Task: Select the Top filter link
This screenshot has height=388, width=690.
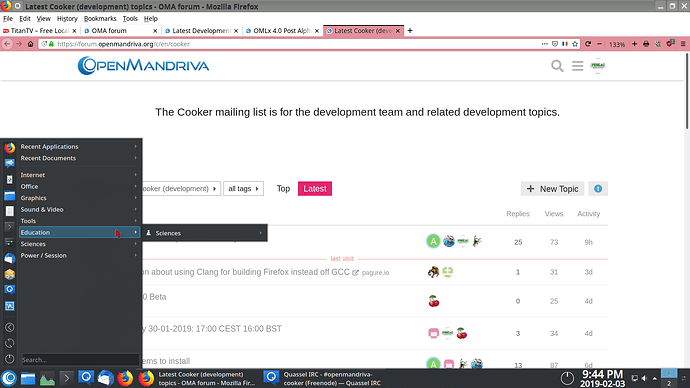Action: click(x=283, y=189)
